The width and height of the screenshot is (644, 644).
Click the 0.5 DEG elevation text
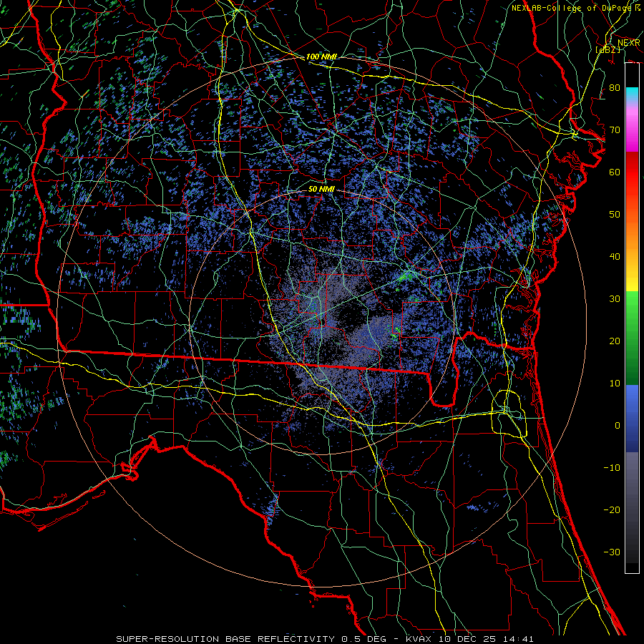(364, 639)
